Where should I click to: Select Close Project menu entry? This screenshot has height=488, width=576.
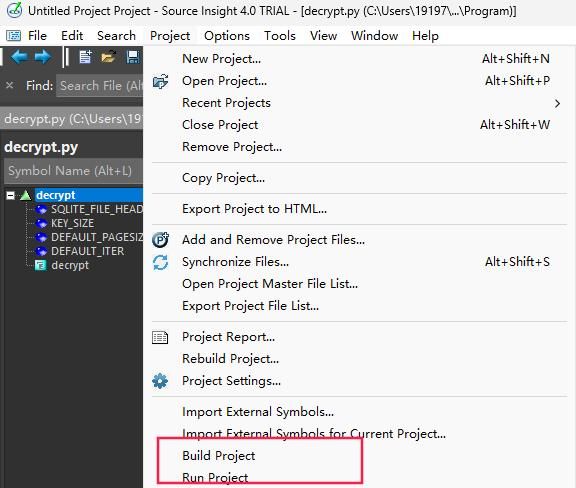(x=359, y=125)
